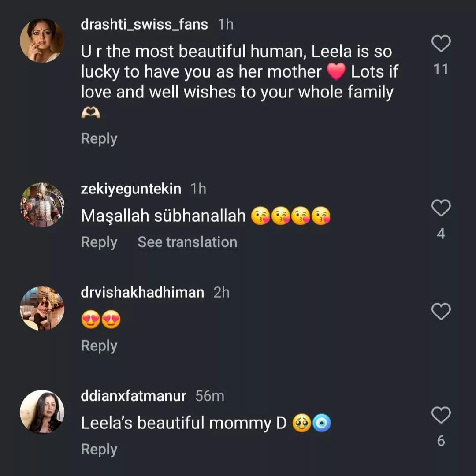Open ddianxfatmanur's profile picture
476x476 pixels.
42,412
